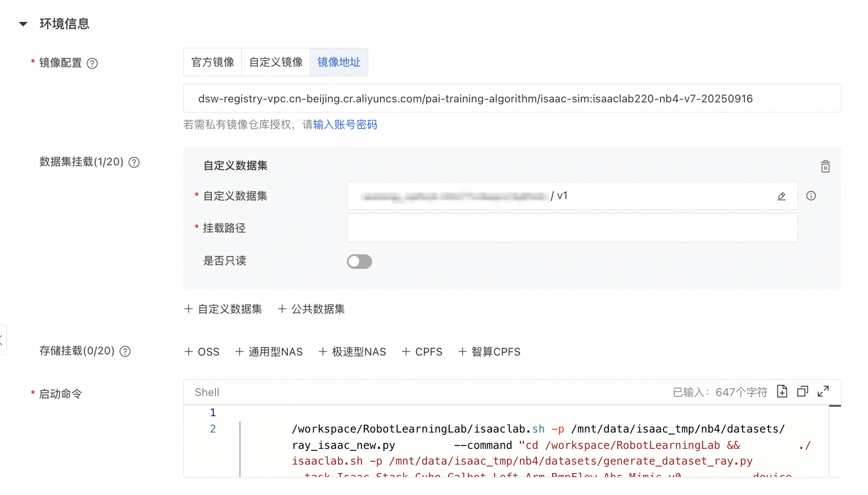Click line number 1 in the editor gutter
The height and width of the screenshot is (495, 868).
point(213,413)
